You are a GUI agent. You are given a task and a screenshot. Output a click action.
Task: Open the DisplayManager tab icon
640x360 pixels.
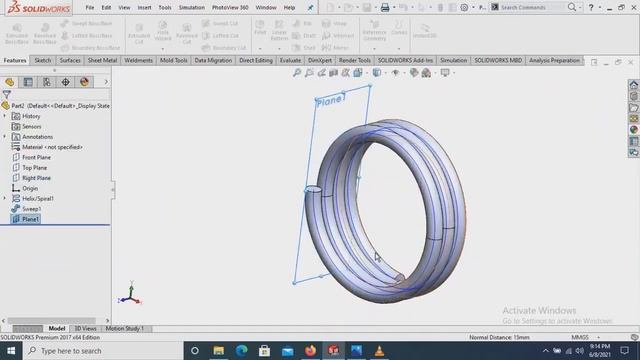pos(84,82)
